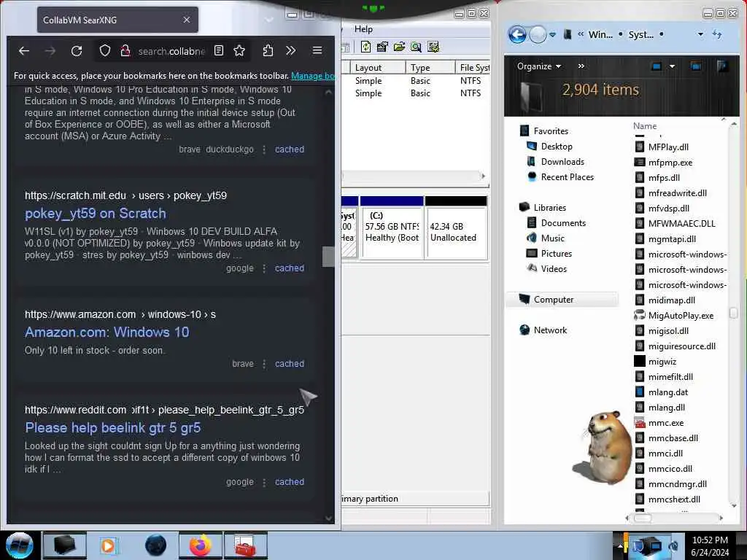Select Network in the navigation pane

pyautogui.click(x=550, y=330)
